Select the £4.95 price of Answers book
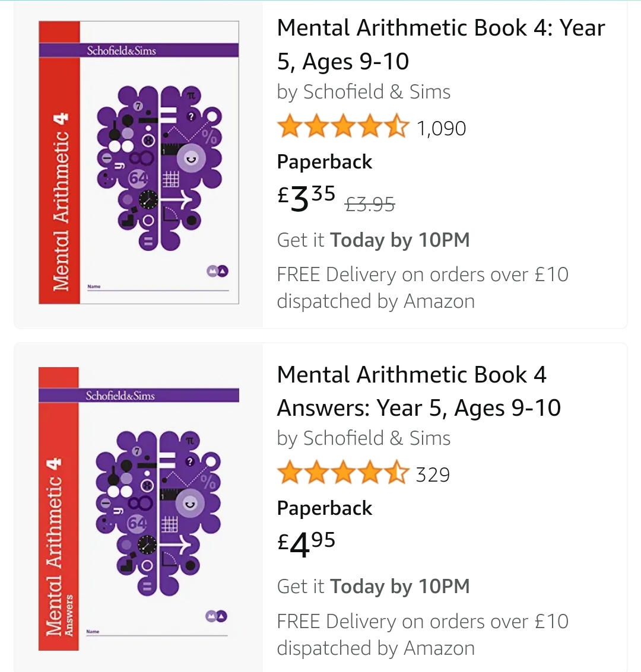 pos(306,544)
